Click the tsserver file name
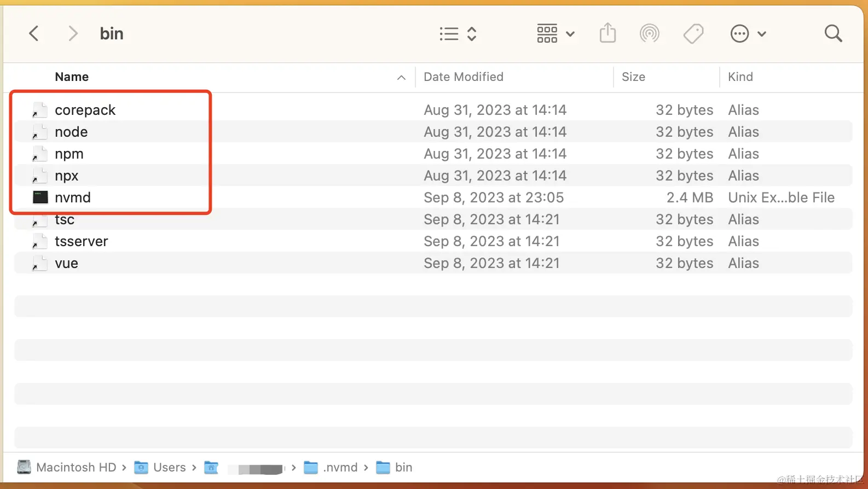This screenshot has width=868, height=489. pos(82,241)
